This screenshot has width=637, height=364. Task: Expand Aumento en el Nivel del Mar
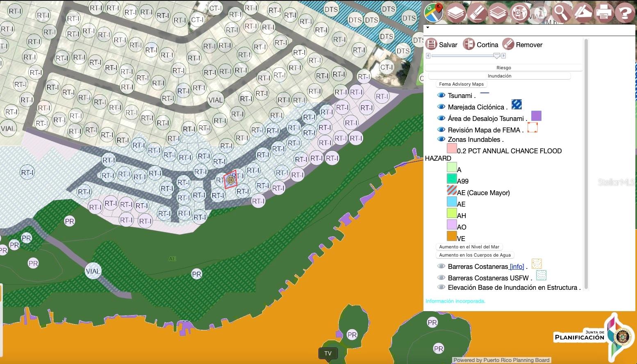pos(469,247)
